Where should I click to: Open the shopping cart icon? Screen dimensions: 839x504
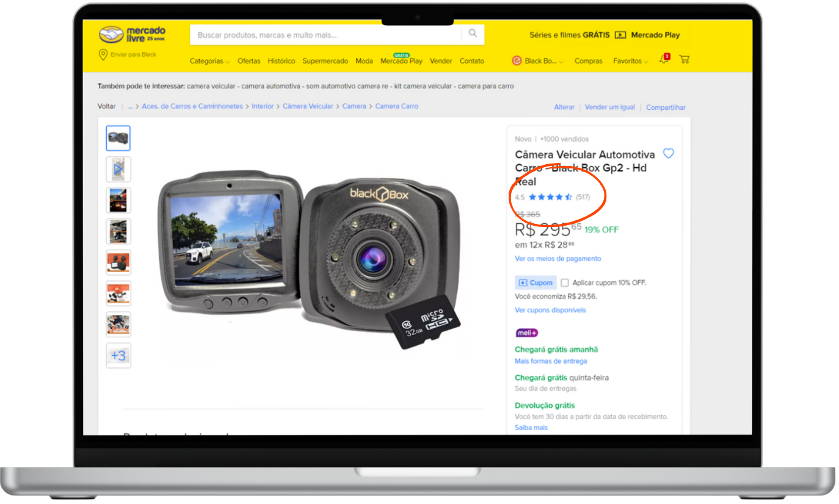point(685,60)
